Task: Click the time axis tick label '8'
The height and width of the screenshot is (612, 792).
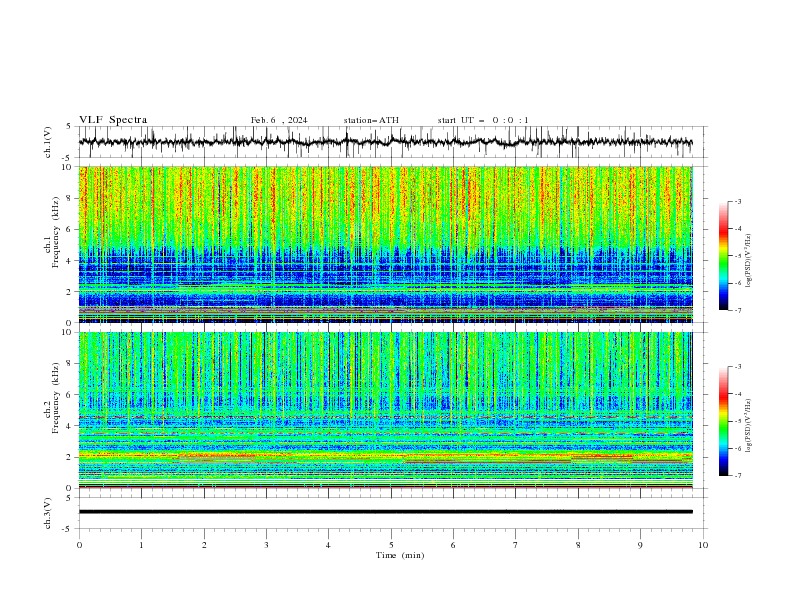Action: [x=578, y=545]
